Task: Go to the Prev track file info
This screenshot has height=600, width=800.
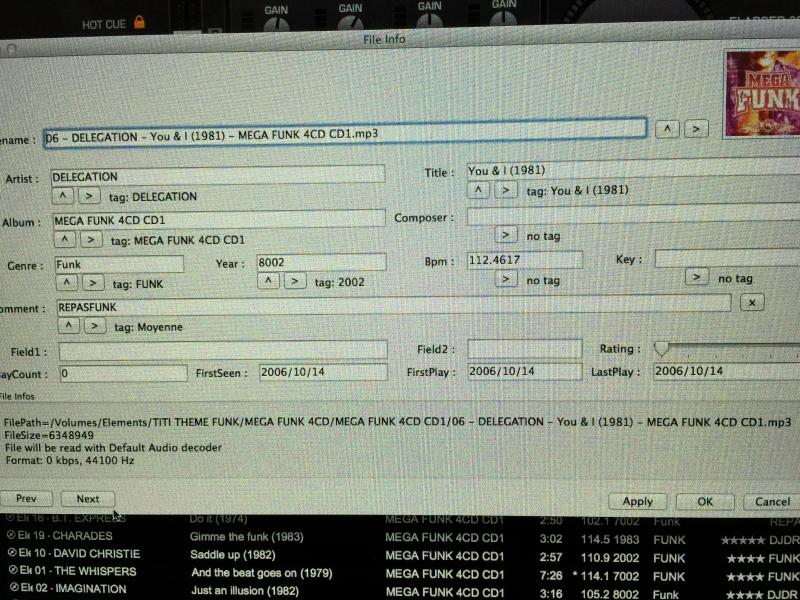Action: pos(26,498)
